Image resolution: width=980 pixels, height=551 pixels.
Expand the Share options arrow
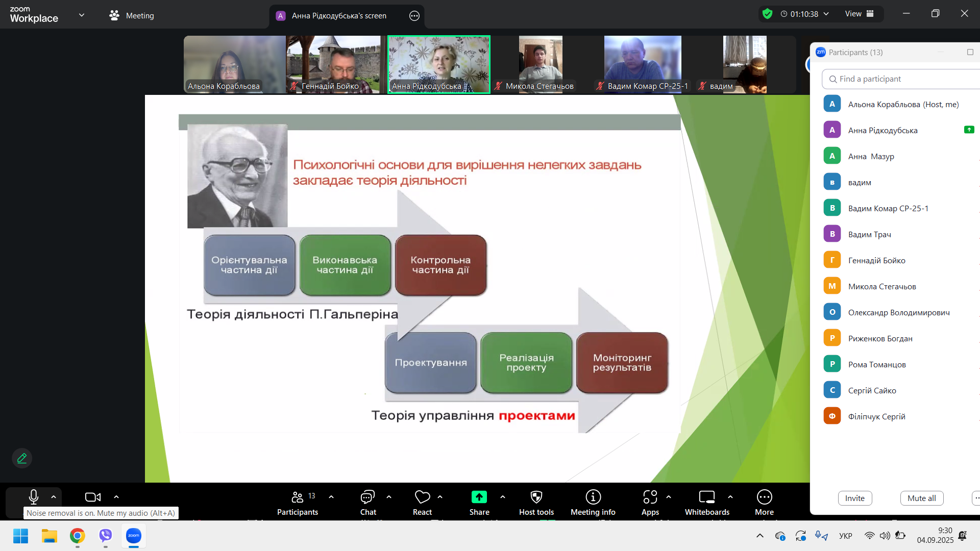503,497
